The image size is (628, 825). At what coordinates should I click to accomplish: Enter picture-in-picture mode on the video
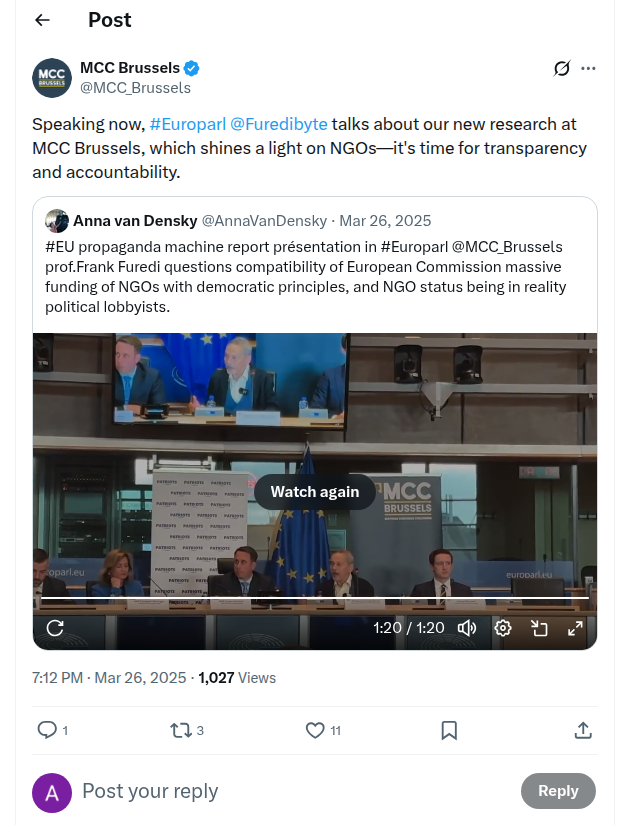[539, 628]
